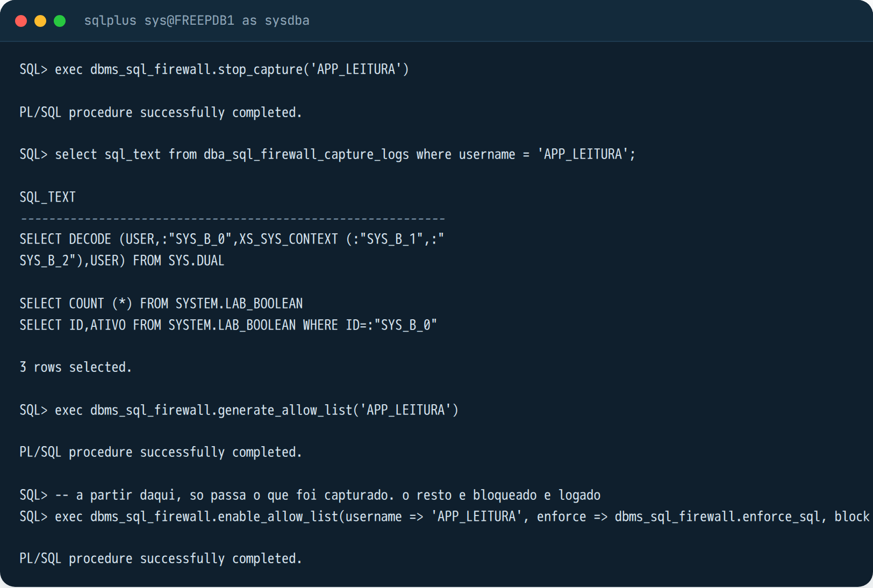
Task: Click the comment line 'a partir daqui, so passa'
Action: pyautogui.click(x=310, y=495)
